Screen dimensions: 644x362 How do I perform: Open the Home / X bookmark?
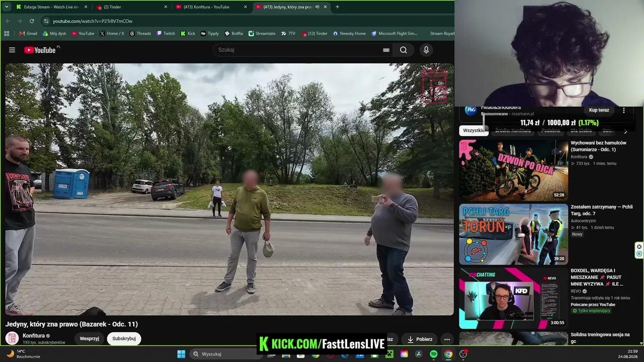tap(112, 34)
